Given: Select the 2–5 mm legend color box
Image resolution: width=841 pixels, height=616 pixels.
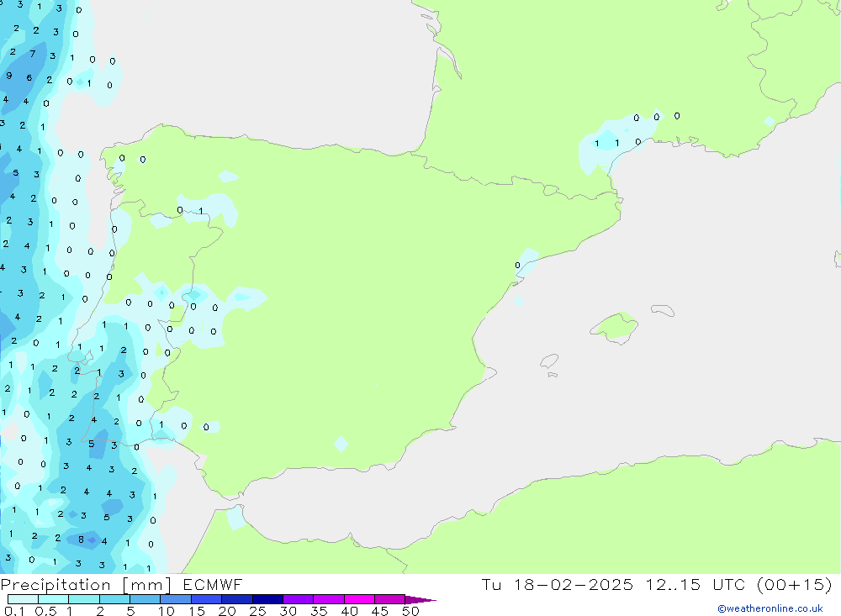Looking at the screenshot, I should (x=114, y=599).
